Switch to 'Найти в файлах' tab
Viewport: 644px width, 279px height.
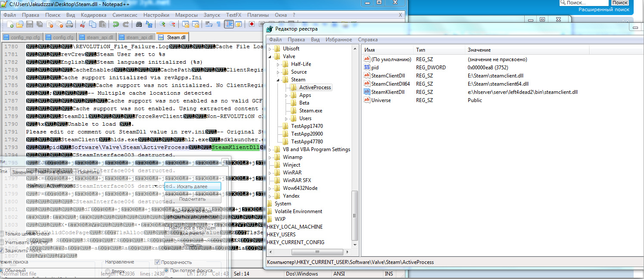55,172
